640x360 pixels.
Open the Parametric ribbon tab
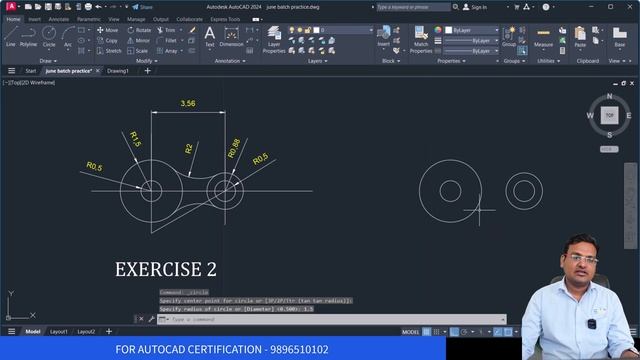[89, 19]
